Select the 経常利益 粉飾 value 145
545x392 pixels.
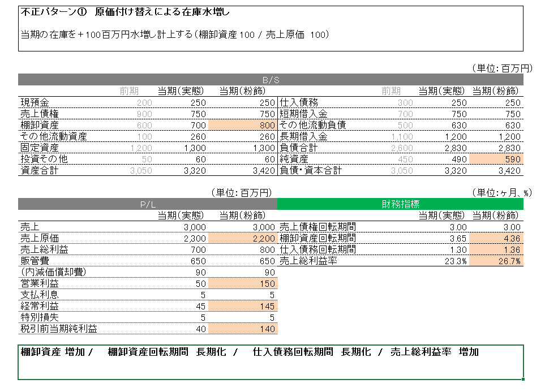tap(242, 306)
